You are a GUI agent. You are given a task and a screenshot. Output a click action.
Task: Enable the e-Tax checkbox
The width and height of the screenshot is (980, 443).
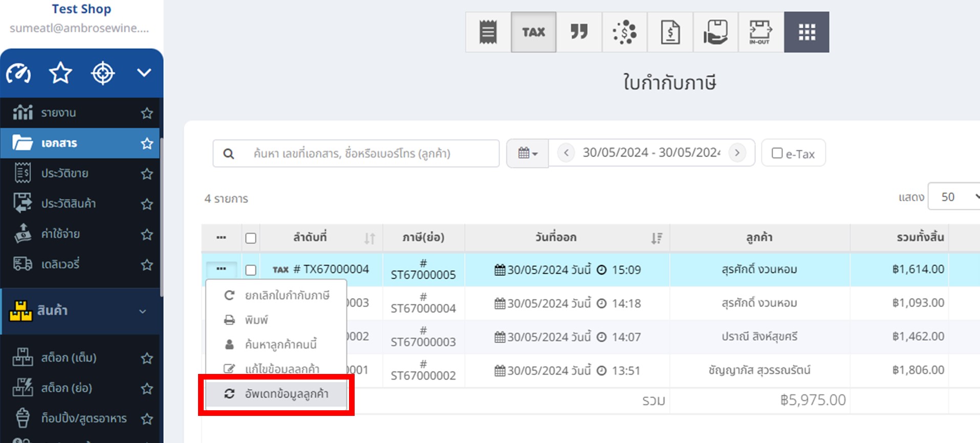point(777,153)
